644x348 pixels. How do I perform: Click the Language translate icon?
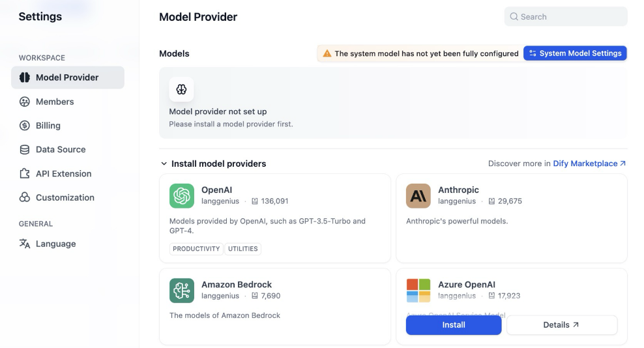click(x=25, y=244)
